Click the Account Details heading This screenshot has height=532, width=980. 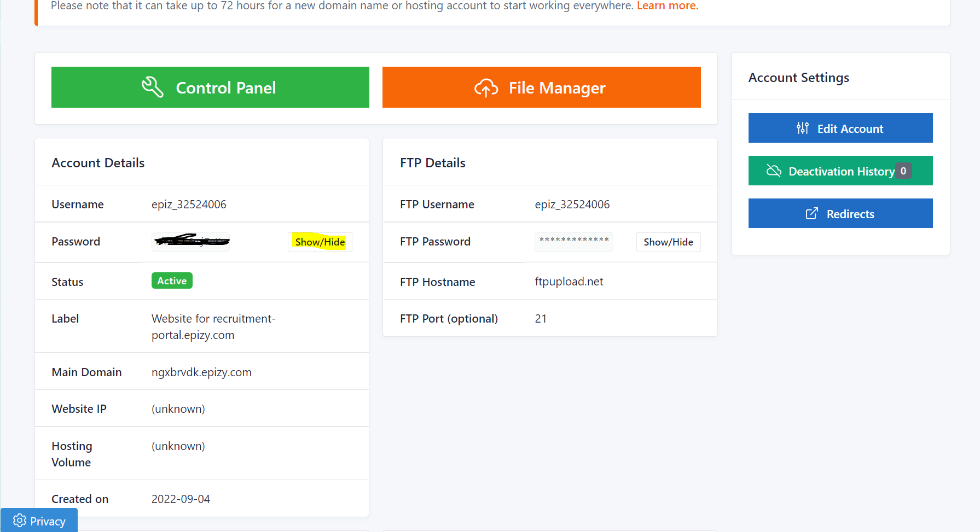coord(98,163)
